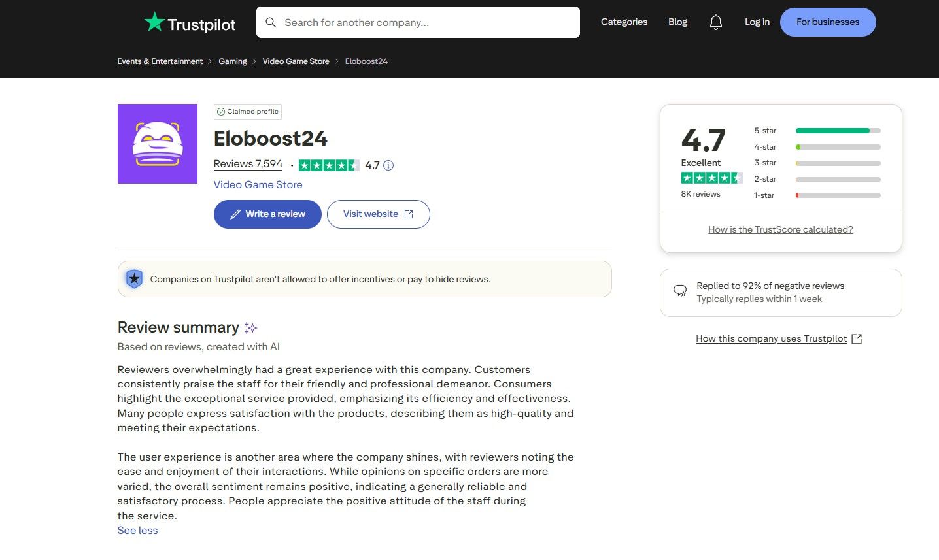Click the search magnifier icon
Image resolution: width=939 pixels, height=560 pixels.
(x=271, y=22)
